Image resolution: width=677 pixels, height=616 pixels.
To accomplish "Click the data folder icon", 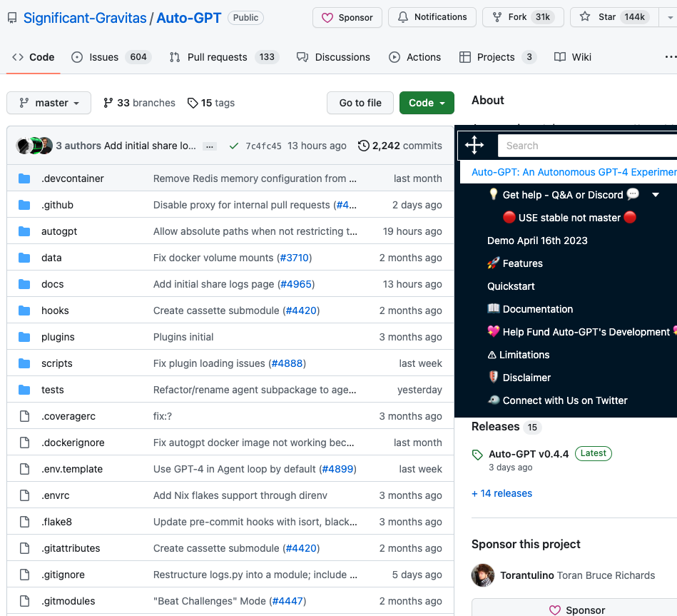I will click(x=24, y=258).
